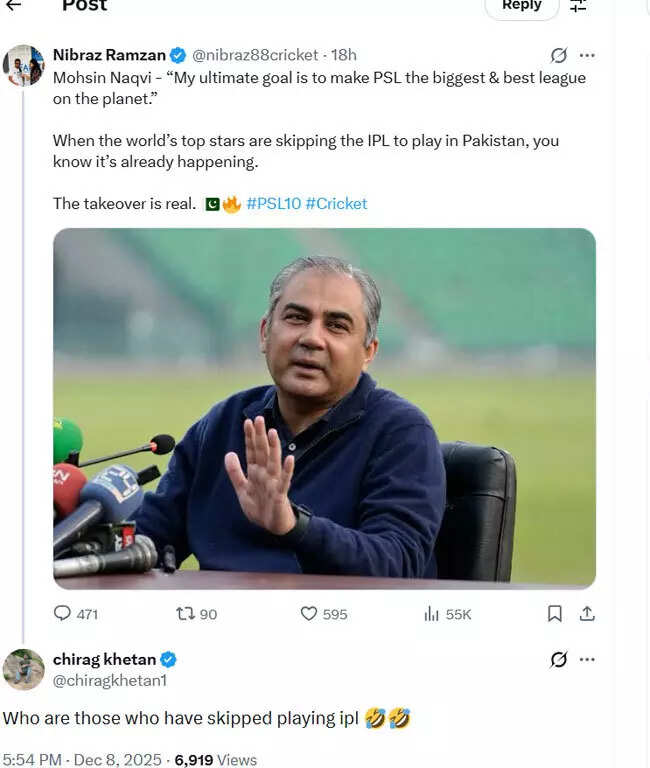Viewport: 650px width, 768px height.
Task: Like the post with 595 likes
Action: [x=309, y=614]
